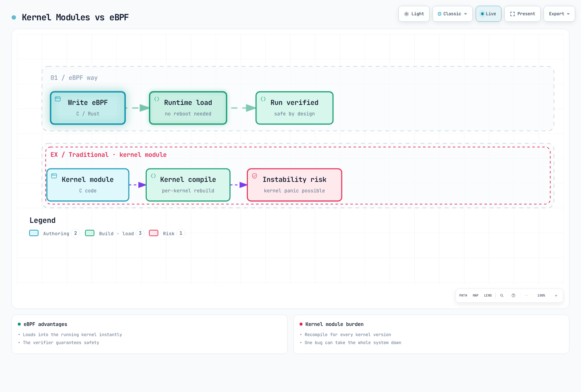The width and height of the screenshot is (581, 392).
Task: Click 'One bug can take the whole system down'
Action: pyautogui.click(x=353, y=343)
